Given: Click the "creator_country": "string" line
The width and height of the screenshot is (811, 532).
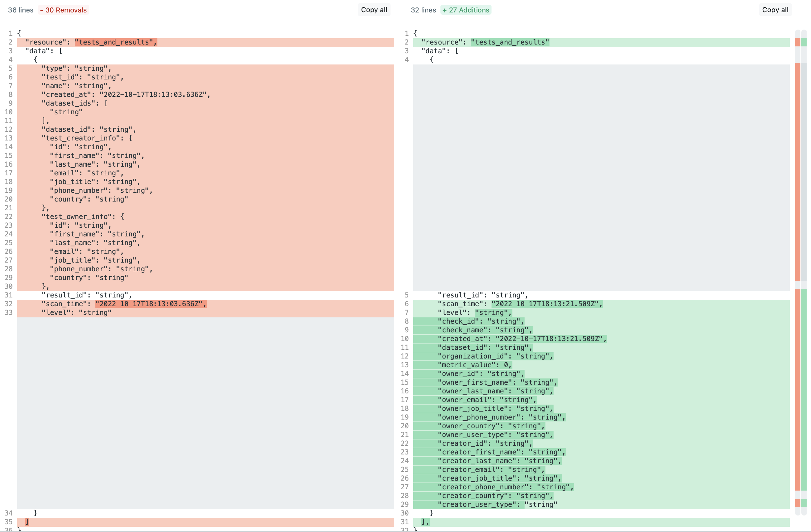Looking at the screenshot, I should (495, 496).
